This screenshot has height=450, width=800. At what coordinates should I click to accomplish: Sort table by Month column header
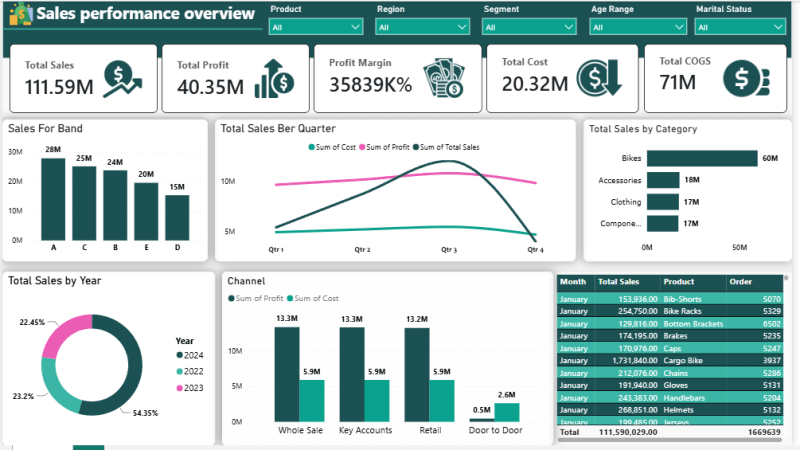click(x=573, y=282)
